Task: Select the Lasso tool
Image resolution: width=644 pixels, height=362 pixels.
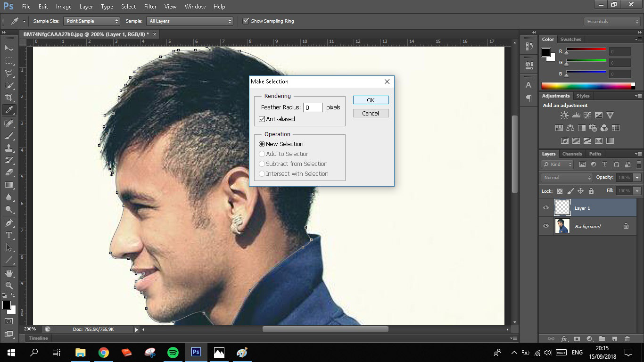Action: (9, 73)
